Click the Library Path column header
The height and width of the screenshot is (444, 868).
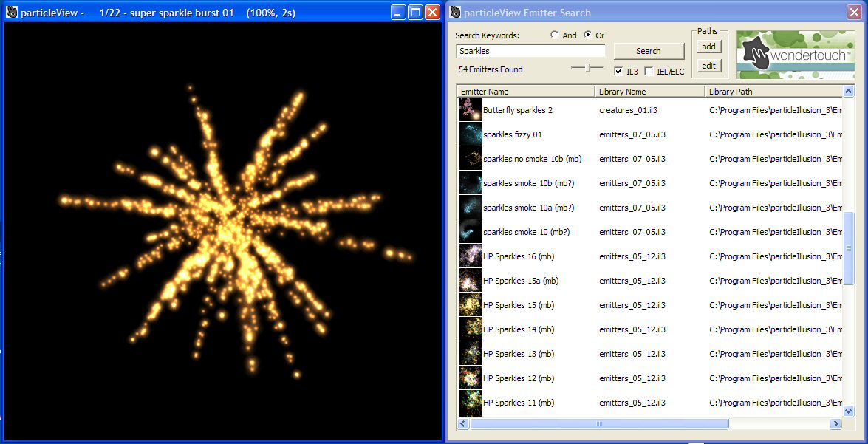pyautogui.click(x=773, y=92)
